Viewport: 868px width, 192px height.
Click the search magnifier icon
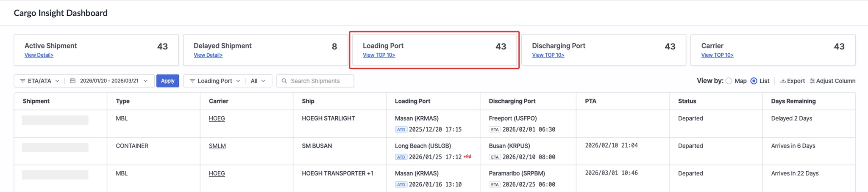pyautogui.click(x=284, y=81)
